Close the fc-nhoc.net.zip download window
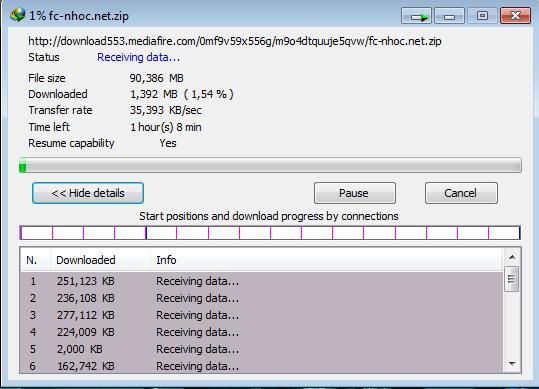The height and width of the screenshot is (389, 539). (515, 16)
